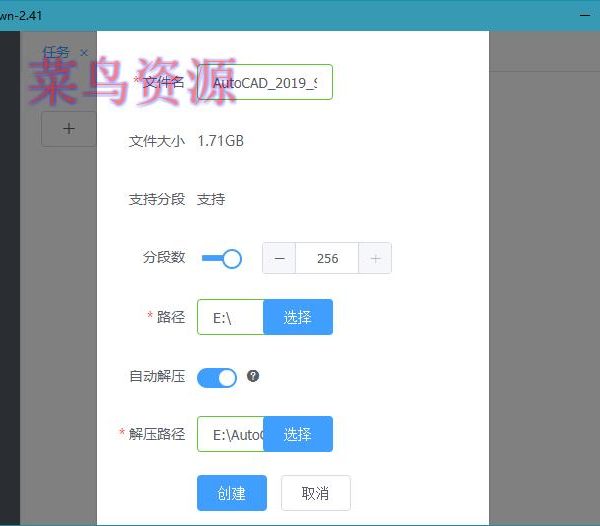Screen dimensions: 600x526
Task: Click 选择 next to the 路径 field
Action: point(297,317)
